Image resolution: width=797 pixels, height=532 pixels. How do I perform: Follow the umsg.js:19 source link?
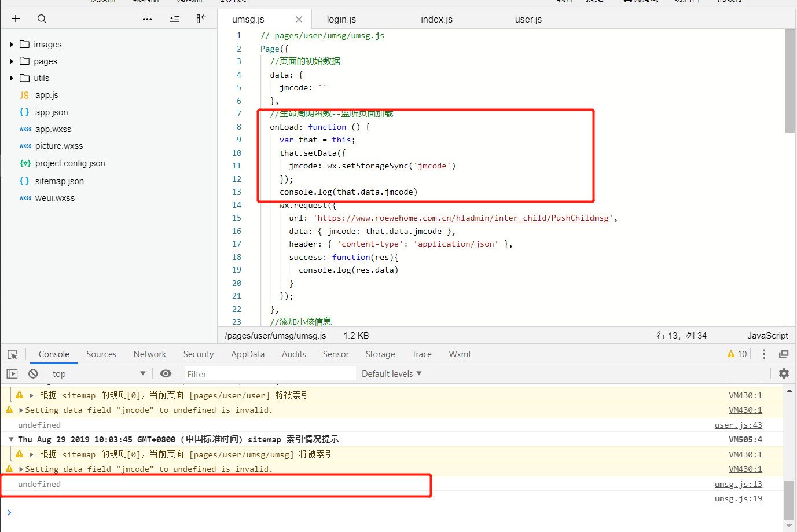coord(739,498)
